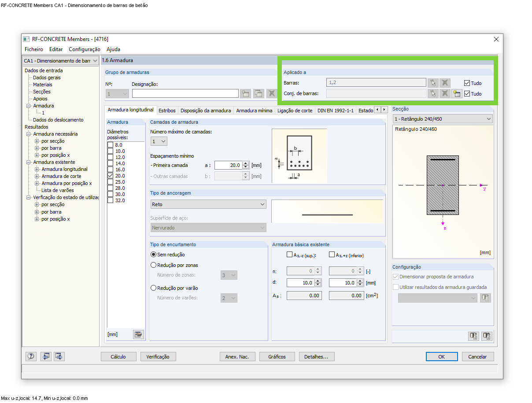Select Sem redução radio option
Image resolution: width=532 pixels, height=403 pixels.
coord(154,255)
